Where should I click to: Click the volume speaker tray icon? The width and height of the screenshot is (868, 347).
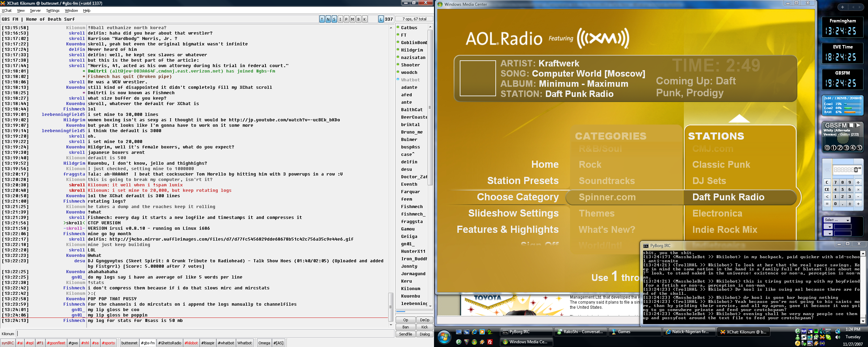tap(838, 337)
